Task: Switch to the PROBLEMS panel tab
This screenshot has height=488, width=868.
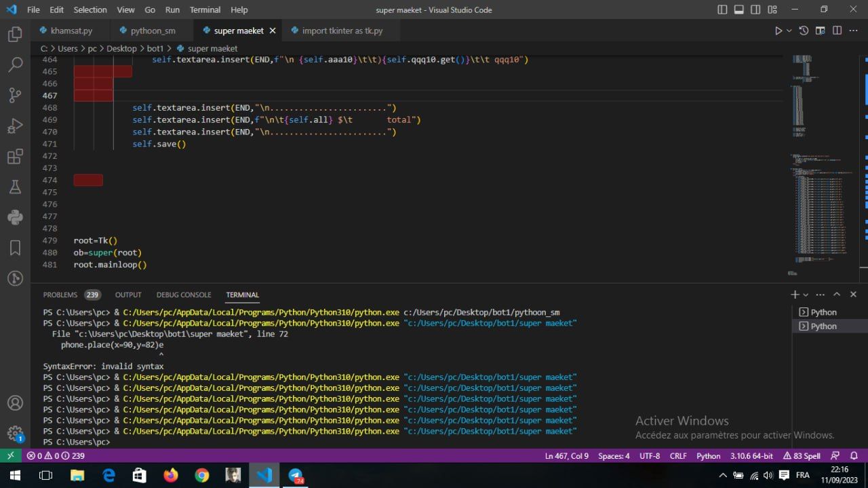Action: tap(60, 295)
